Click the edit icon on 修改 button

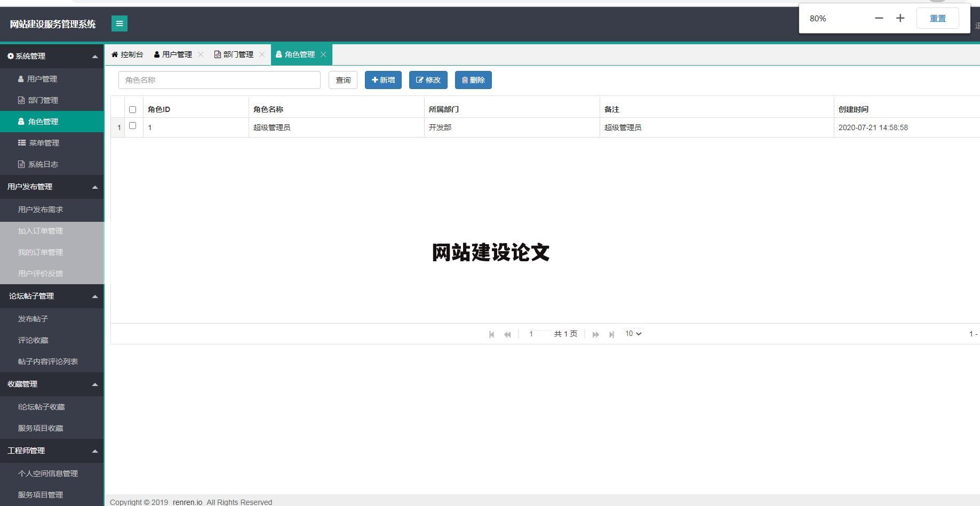tap(419, 80)
